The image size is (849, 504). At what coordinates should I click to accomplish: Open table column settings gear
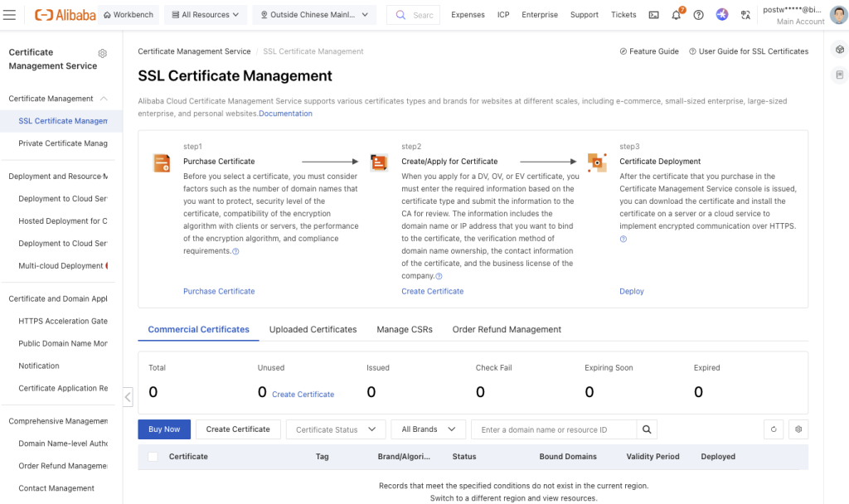coord(798,429)
